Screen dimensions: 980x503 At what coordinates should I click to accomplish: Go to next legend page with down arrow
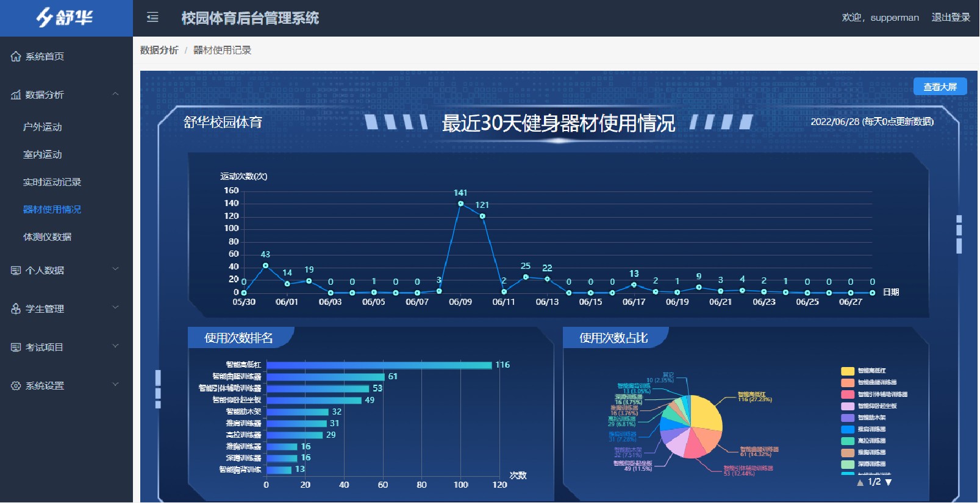pyautogui.click(x=889, y=482)
